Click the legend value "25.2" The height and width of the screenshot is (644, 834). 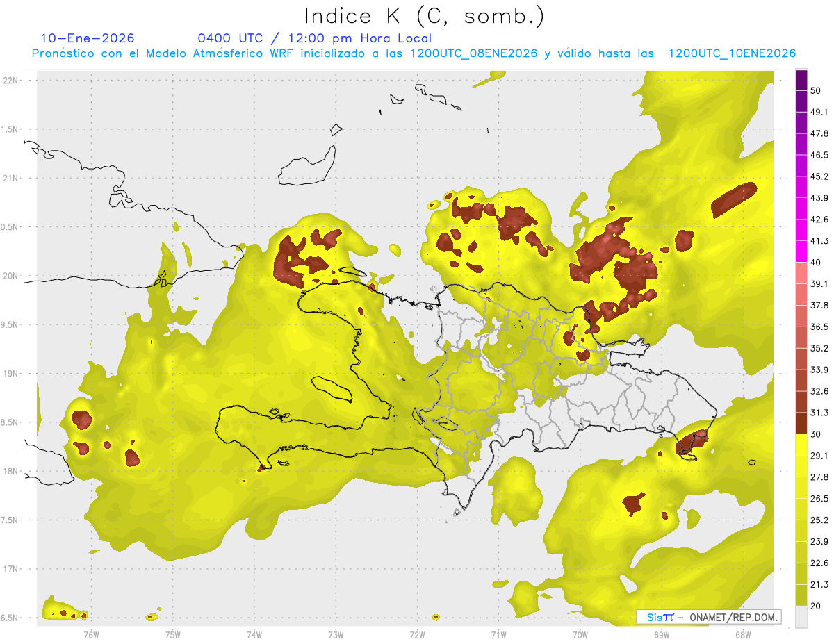[x=819, y=520]
